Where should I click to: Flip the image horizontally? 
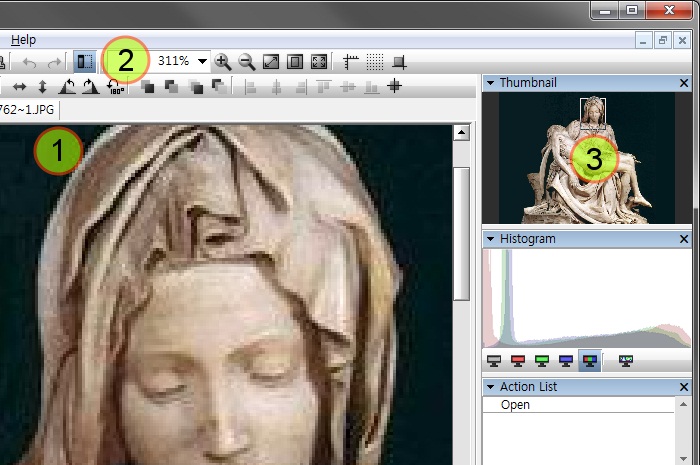pyautogui.click(x=18, y=87)
